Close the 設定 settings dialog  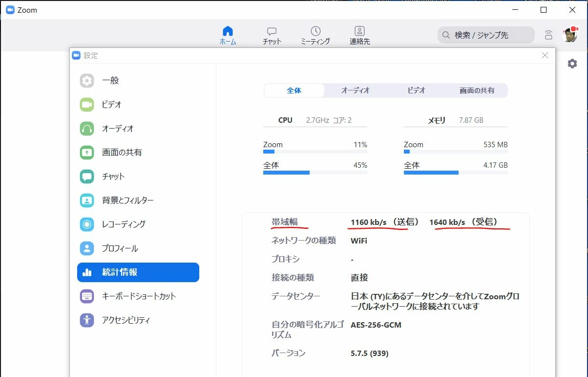pyautogui.click(x=545, y=55)
